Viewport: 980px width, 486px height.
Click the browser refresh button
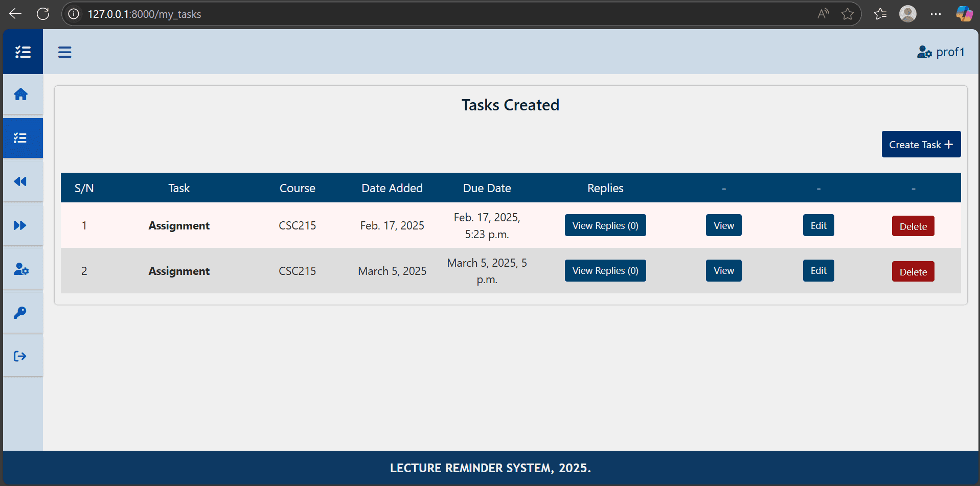pos(43,14)
